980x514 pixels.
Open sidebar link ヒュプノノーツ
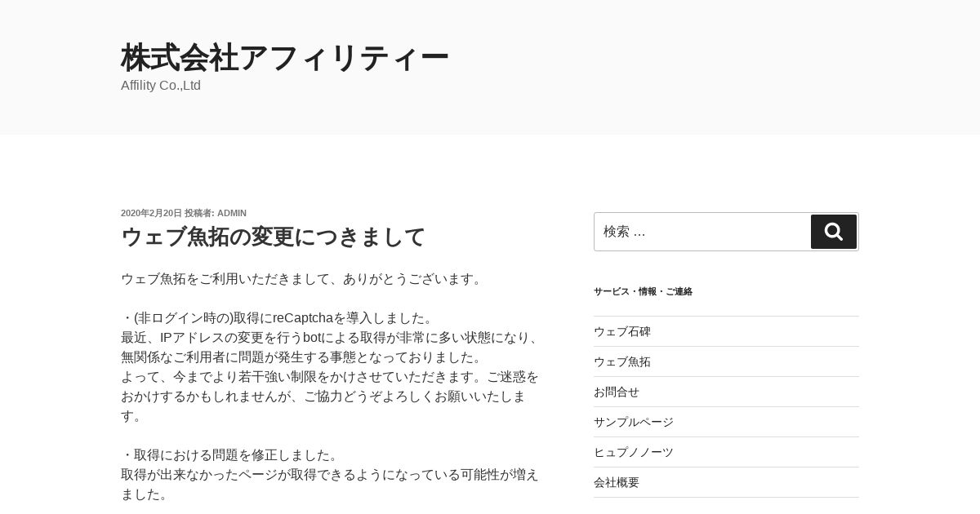(x=634, y=452)
